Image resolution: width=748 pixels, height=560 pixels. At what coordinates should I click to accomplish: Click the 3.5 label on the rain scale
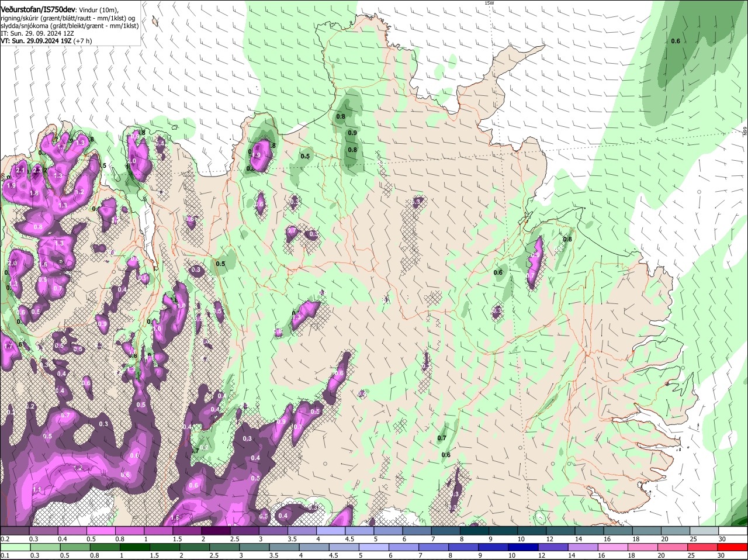pos(273,555)
